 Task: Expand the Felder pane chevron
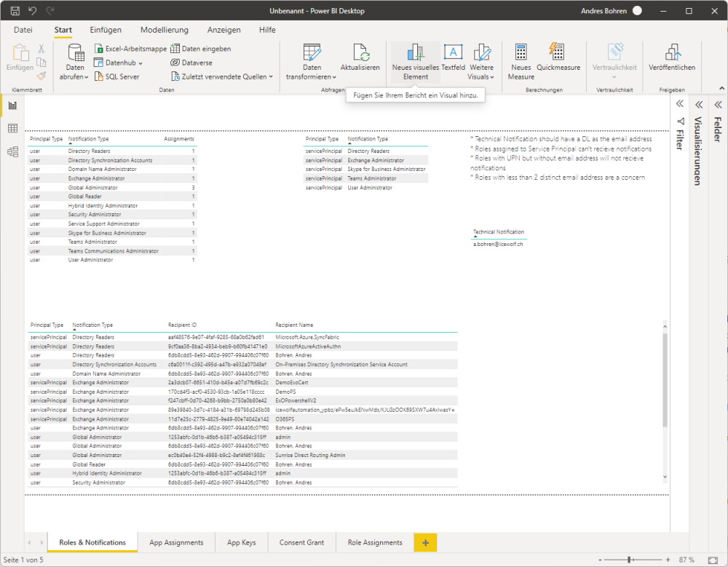tap(718, 105)
